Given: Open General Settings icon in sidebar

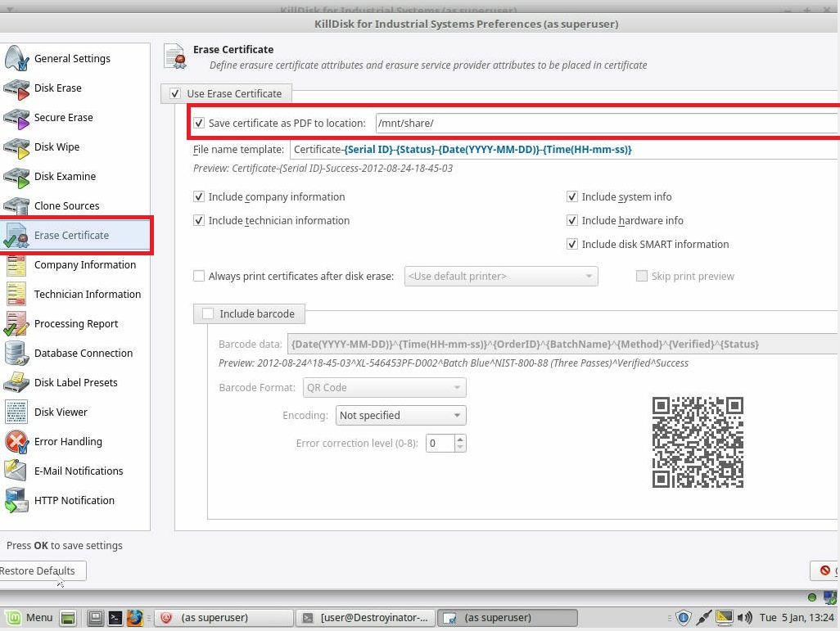Looking at the screenshot, I should (16, 58).
